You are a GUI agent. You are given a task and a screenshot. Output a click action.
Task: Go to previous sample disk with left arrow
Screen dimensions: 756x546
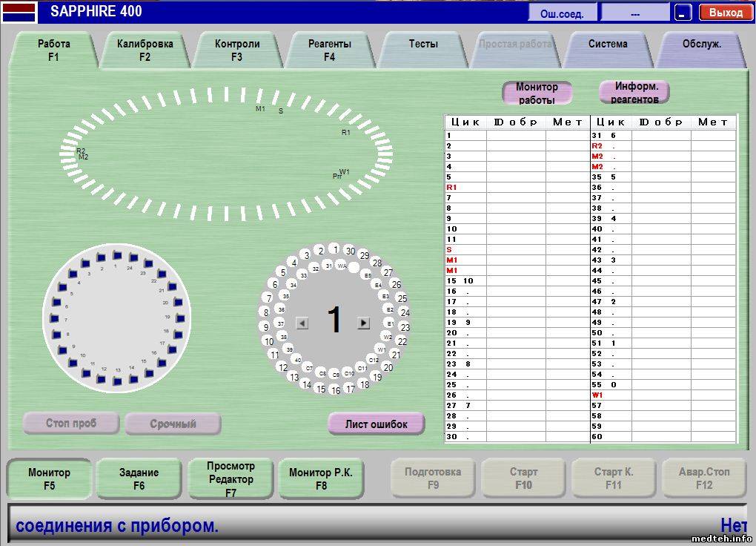tap(302, 323)
